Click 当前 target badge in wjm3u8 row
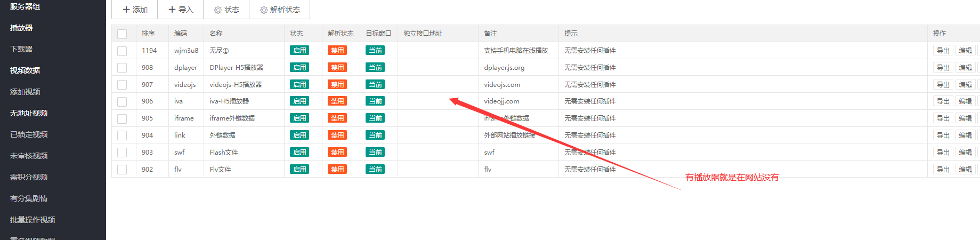Screen dimensions: 980x240 click(375, 51)
